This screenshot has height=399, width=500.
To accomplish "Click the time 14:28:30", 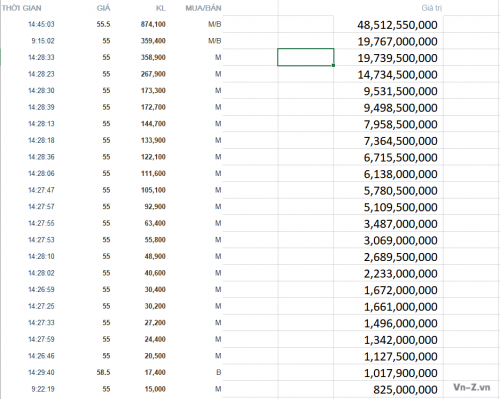I will (x=41, y=91).
